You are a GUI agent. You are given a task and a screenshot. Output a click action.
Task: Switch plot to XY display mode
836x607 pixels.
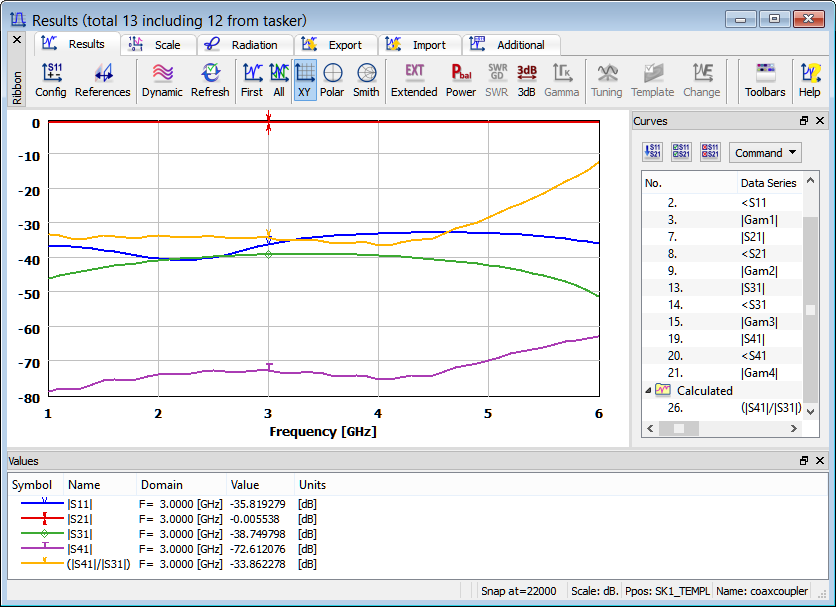tap(305, 80)
